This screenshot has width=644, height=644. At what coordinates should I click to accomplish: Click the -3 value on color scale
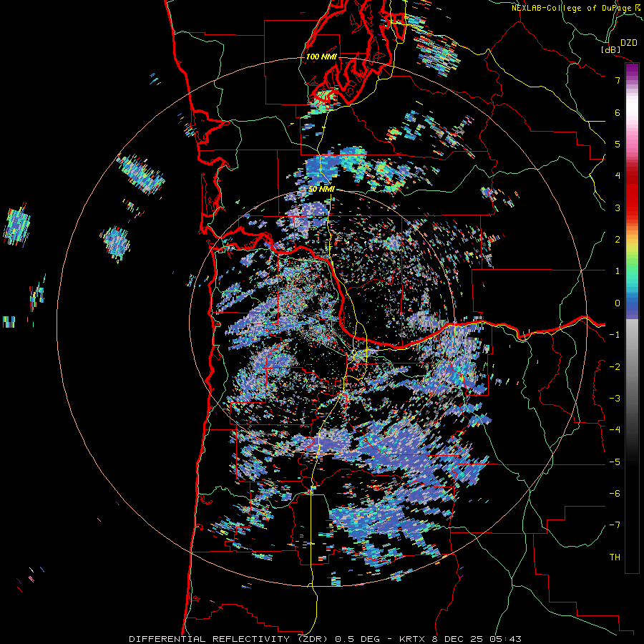pyautogui.click(x=615, y=399)
